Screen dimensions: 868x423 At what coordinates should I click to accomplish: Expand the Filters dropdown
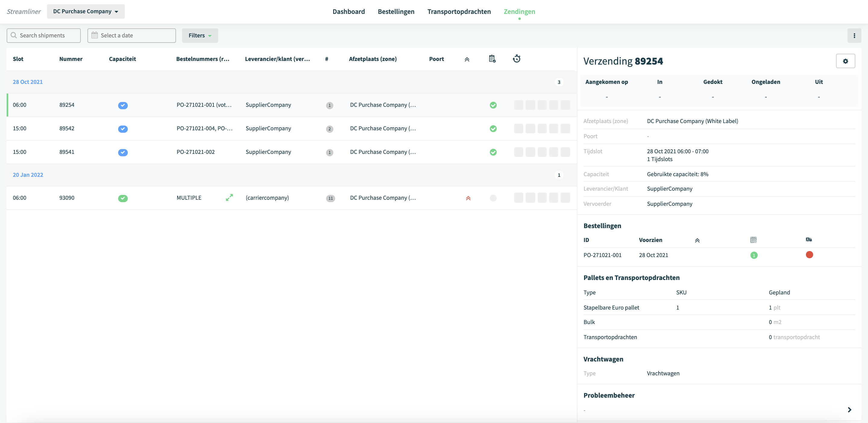click(x=200, y=35)
